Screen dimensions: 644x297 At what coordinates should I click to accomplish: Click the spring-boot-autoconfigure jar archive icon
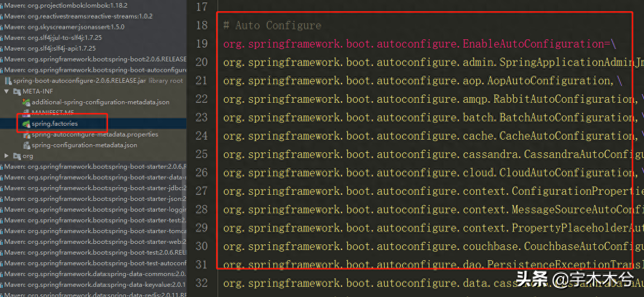pyautogui.click(x=8, y=81)
